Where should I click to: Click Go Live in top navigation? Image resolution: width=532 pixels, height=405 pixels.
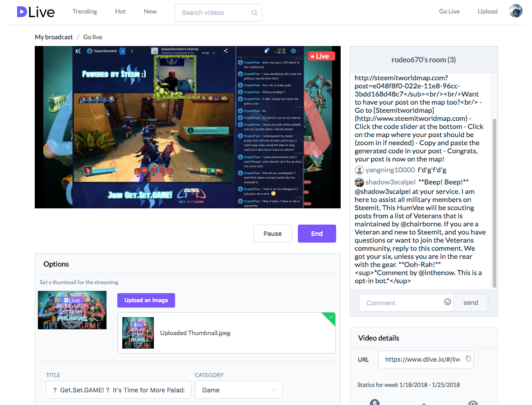449,12
